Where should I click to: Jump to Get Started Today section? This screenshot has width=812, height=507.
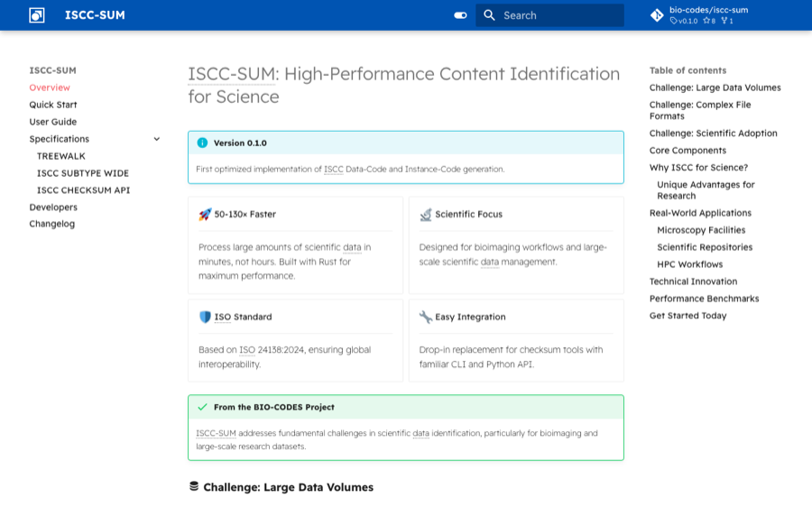pos(687,316)
